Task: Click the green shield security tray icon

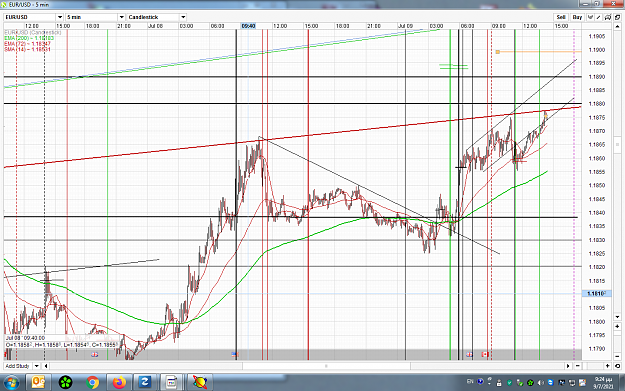Action: pos(509,383)
